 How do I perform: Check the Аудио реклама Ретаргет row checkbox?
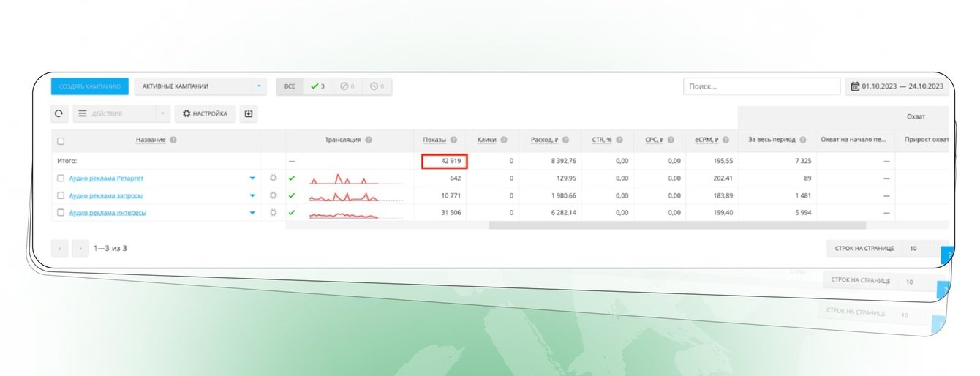pos(61,178)
